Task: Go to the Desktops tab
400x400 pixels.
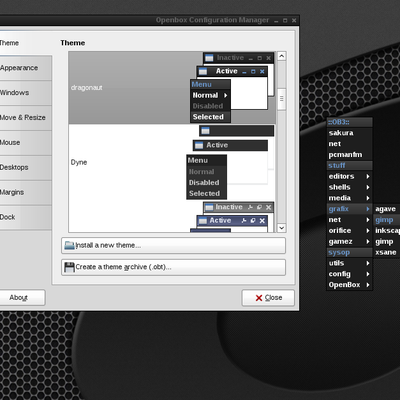Action: click(25, 167)
